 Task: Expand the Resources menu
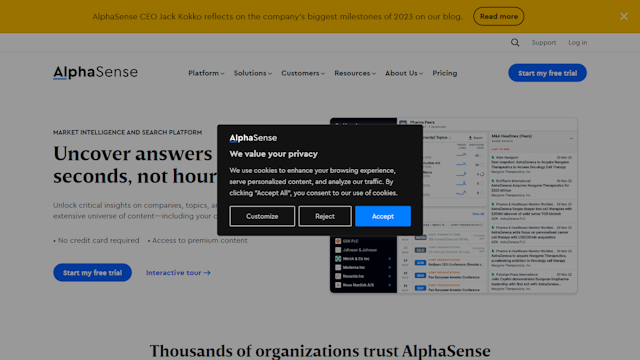coord(355,73)
